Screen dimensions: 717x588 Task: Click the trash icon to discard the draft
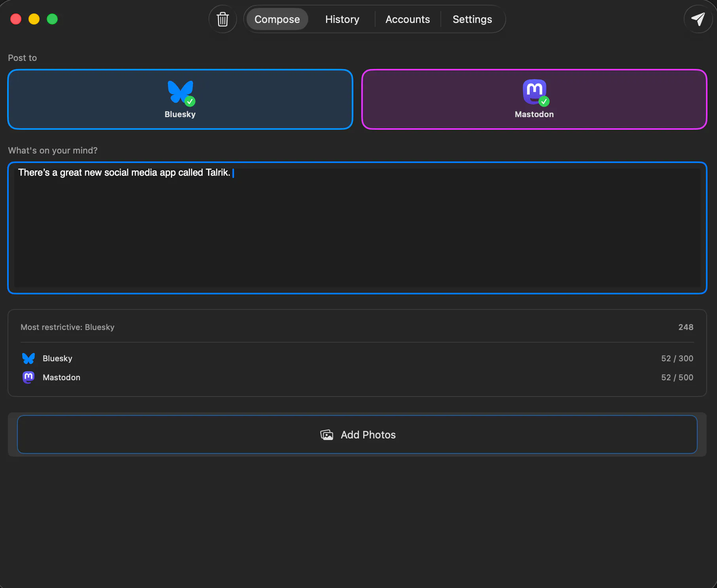point(223,19)
